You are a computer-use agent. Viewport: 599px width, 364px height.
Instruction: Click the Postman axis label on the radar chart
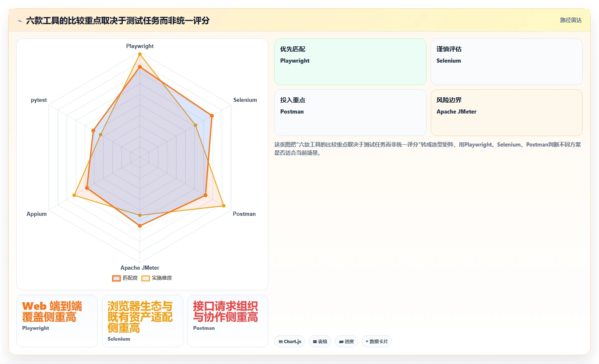(244, 214)
